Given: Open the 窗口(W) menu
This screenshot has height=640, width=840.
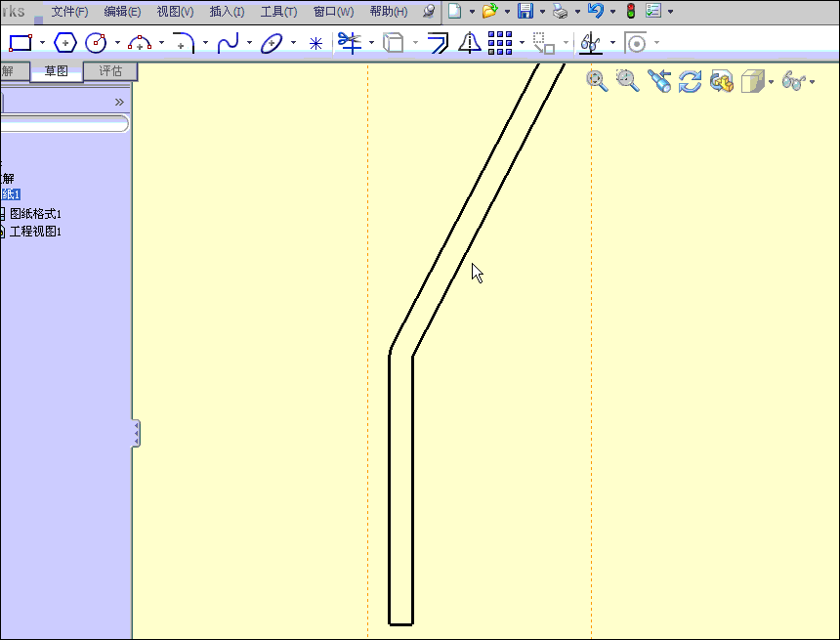Looking at the screenshot, I should (x=333, y=12).
